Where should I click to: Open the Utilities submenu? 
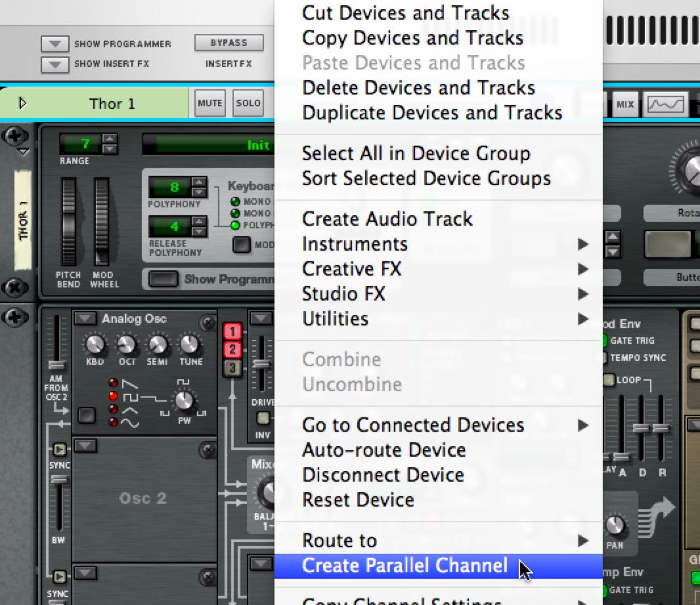(439, 319)
